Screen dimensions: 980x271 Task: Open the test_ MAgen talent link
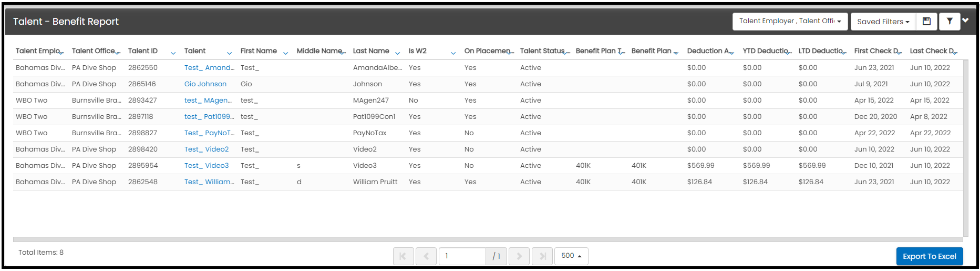tap(208, 100)
